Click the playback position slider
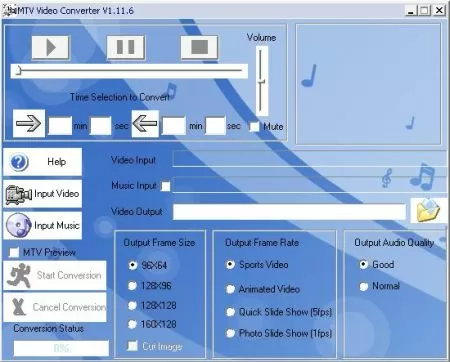Viewport: 450px width, 362px height. (x=129, y=71)
